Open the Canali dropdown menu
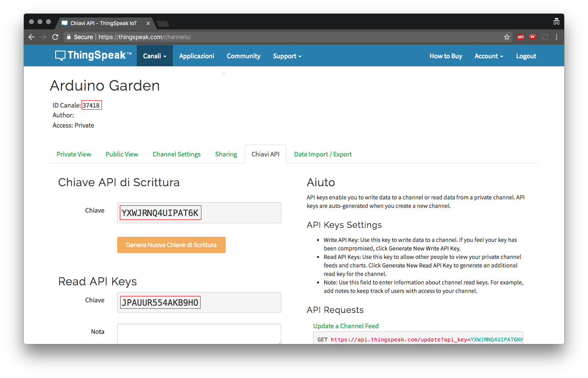The image size is (588, 378). pos(154,56)
